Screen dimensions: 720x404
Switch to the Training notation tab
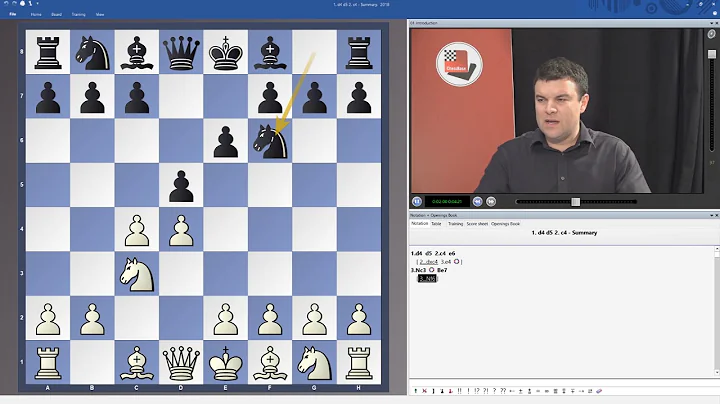tap(456, 224)
